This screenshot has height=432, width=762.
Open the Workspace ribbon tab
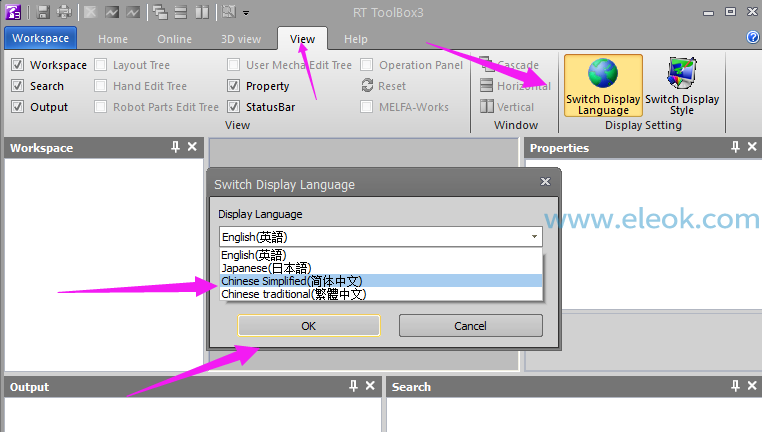tap(40, 38)
